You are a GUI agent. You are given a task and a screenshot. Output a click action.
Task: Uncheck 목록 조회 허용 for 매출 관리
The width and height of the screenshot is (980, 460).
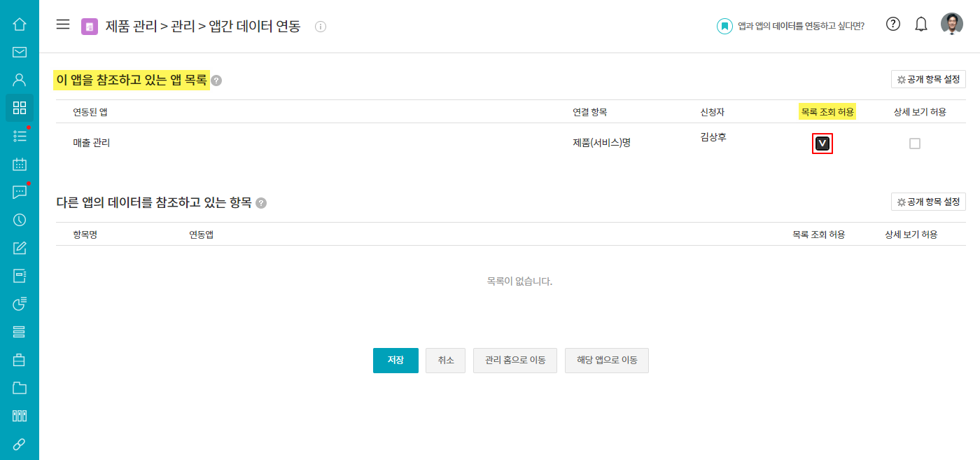822,144
